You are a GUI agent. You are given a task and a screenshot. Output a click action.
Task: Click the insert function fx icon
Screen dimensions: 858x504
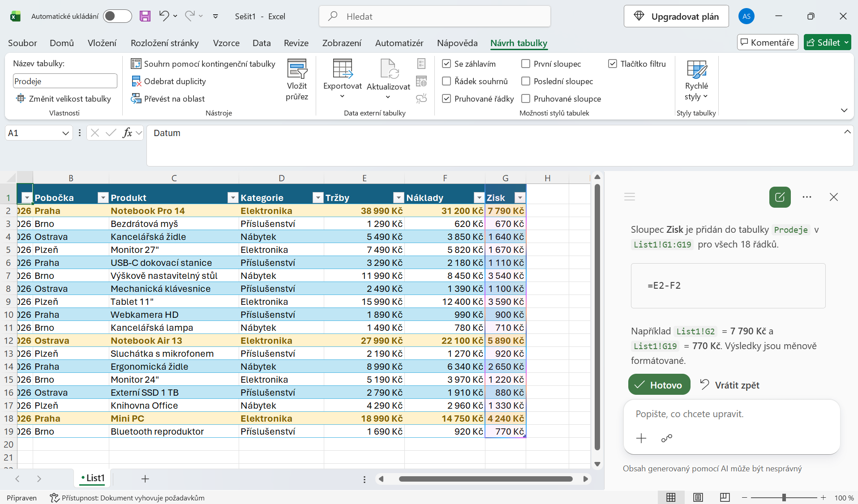pyautogui.click(x=127, y=133)
